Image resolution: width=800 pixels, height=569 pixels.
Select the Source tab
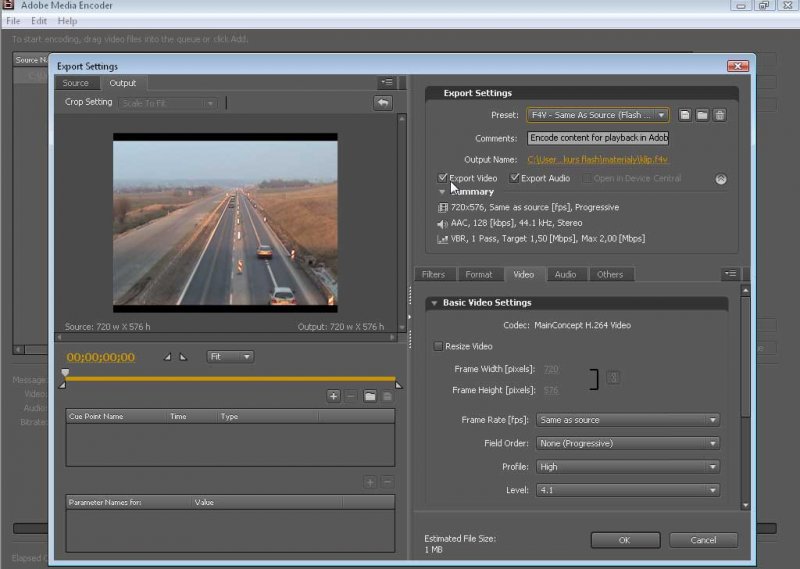click(76, 83)
